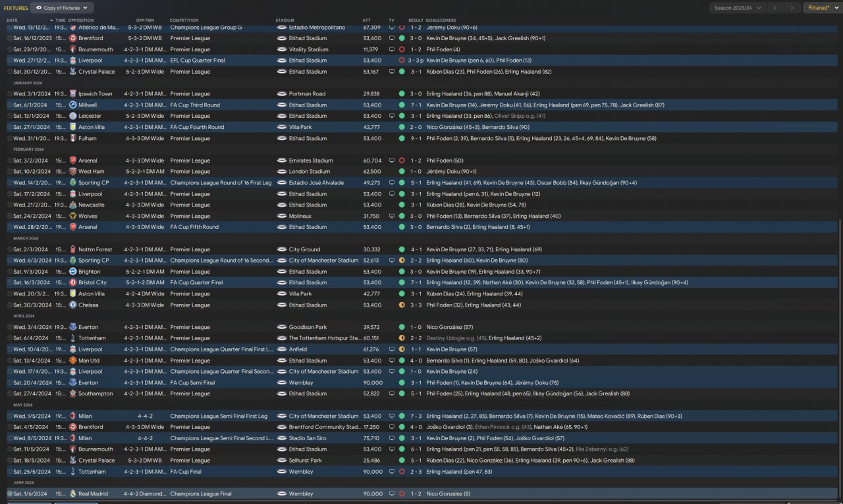Click the stadium icon beside City Ground
This screenshot has width=843, height=504.
[x=282, y=249]
